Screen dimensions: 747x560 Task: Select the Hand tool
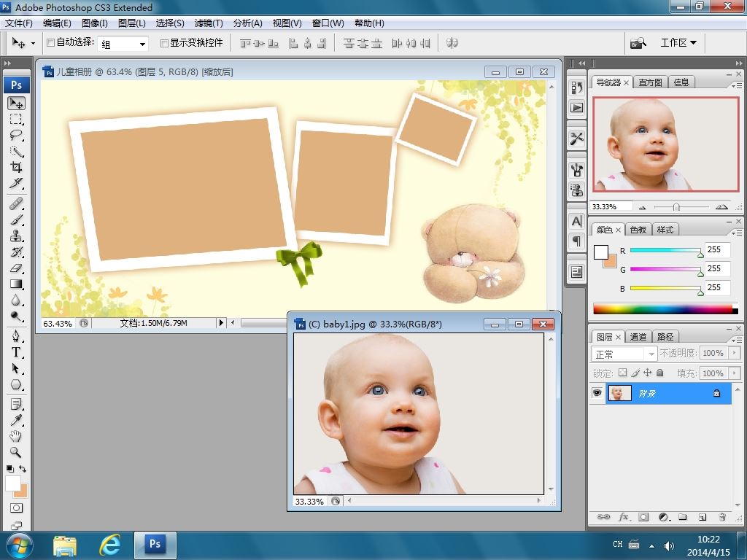tap(16, 436)
